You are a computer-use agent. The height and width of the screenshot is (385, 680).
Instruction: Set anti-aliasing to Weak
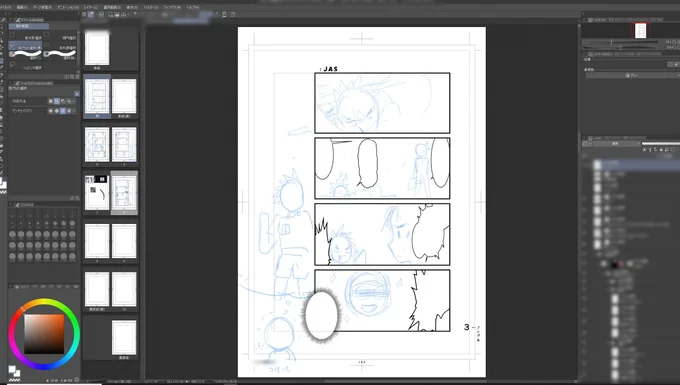pyautogui.click(x=57, y=111)
